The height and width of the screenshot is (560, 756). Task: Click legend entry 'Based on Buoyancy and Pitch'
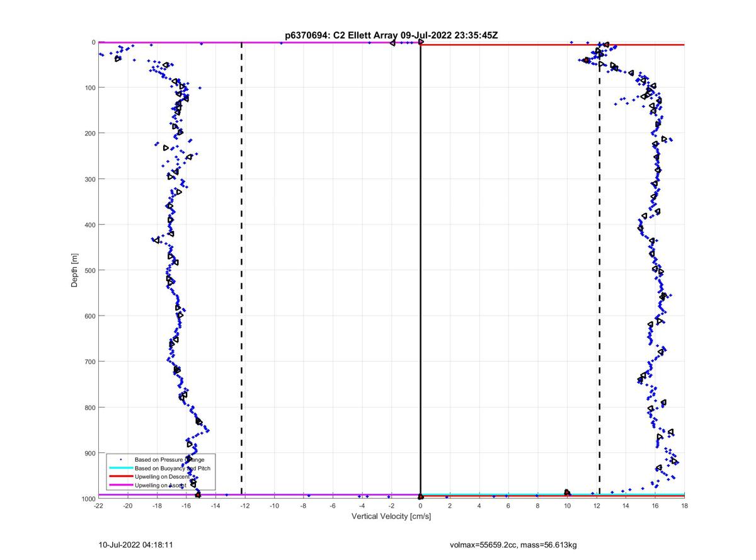[173, 468]
